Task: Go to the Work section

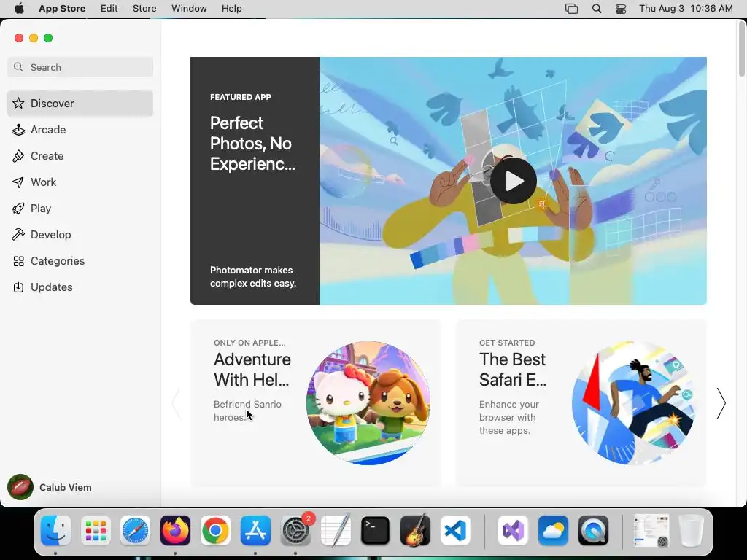Action: tap(80, 182)
